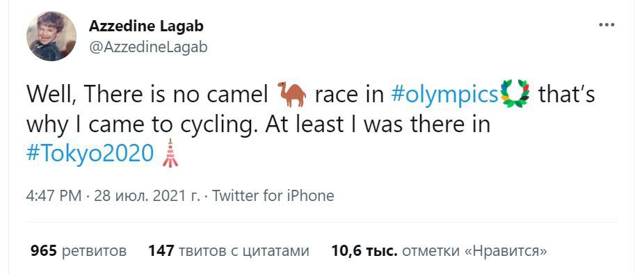Show 10,6 тыс. отметки «Нравится»
The width and height of the screenshot is (644, 274).
pyautogui.click(x=439, y=250)
